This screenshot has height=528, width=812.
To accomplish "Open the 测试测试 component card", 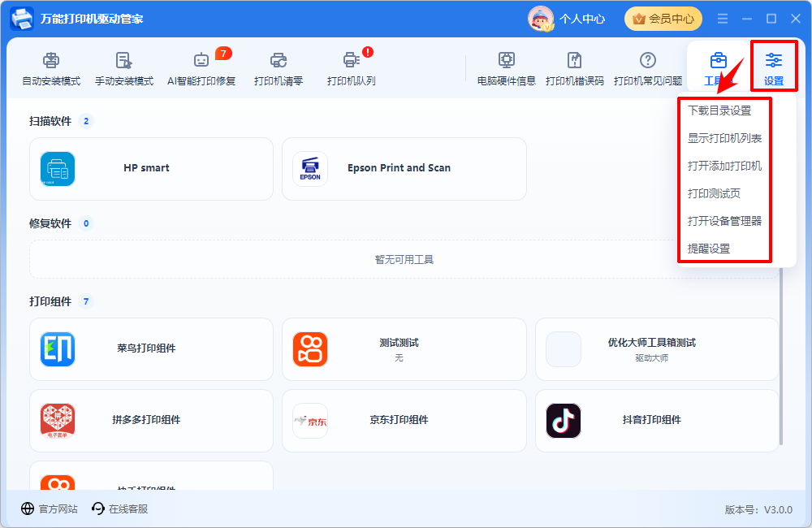I will click(404, 349).
